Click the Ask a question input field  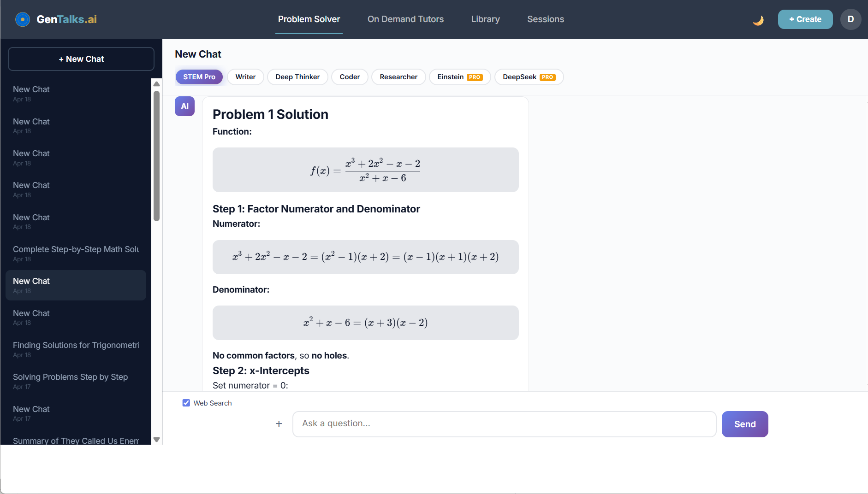tap(504, 424)
